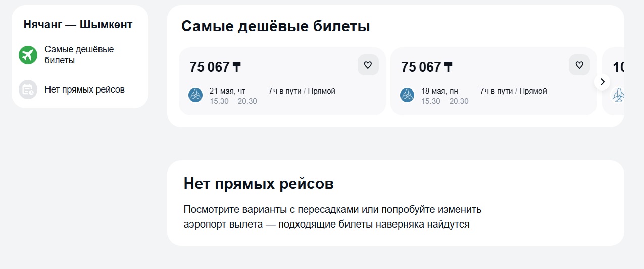
Task: Click the partially visible third card's airline logo
Action: (x=617, y=95)
